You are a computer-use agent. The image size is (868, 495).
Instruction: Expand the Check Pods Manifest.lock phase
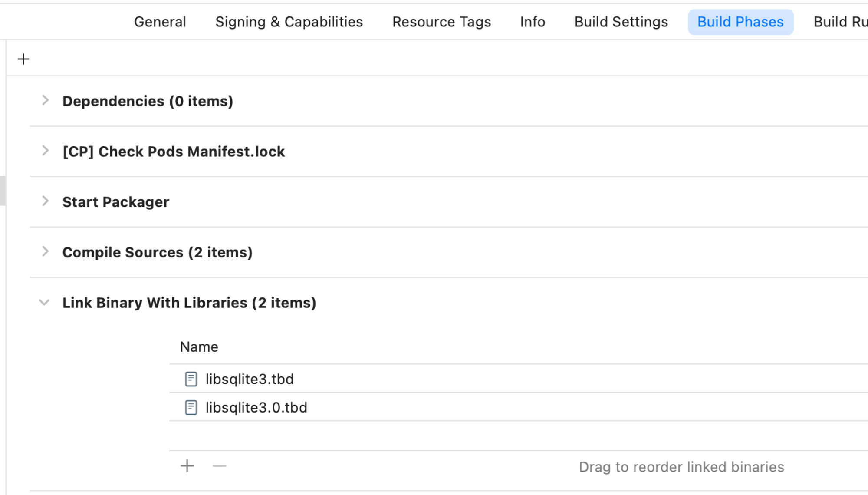pyautogui.click(x=45, y=151)
